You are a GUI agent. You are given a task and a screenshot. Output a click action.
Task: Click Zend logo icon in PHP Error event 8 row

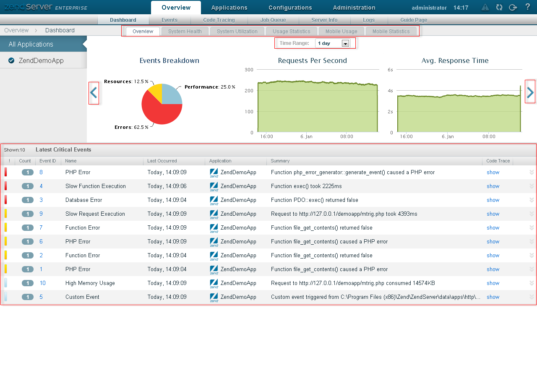[x=214, y=172]
